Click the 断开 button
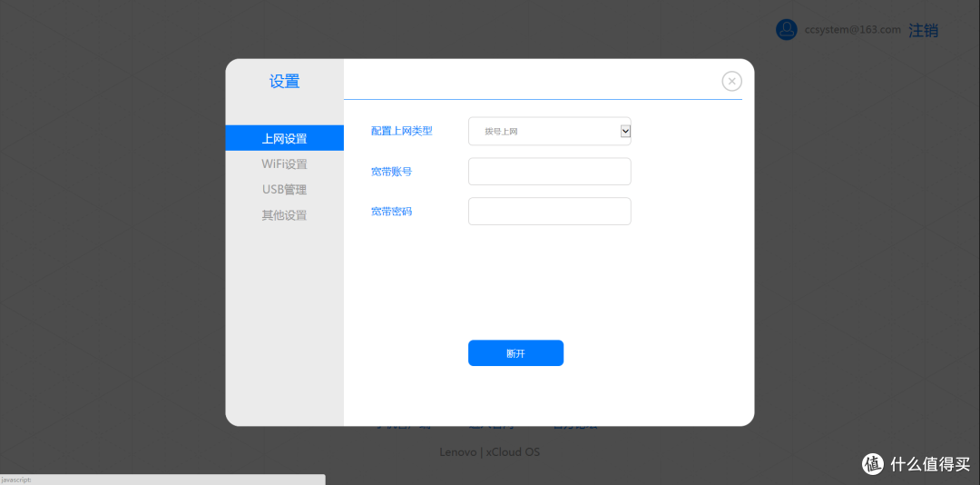980x485 pixels. pos(515,353)
